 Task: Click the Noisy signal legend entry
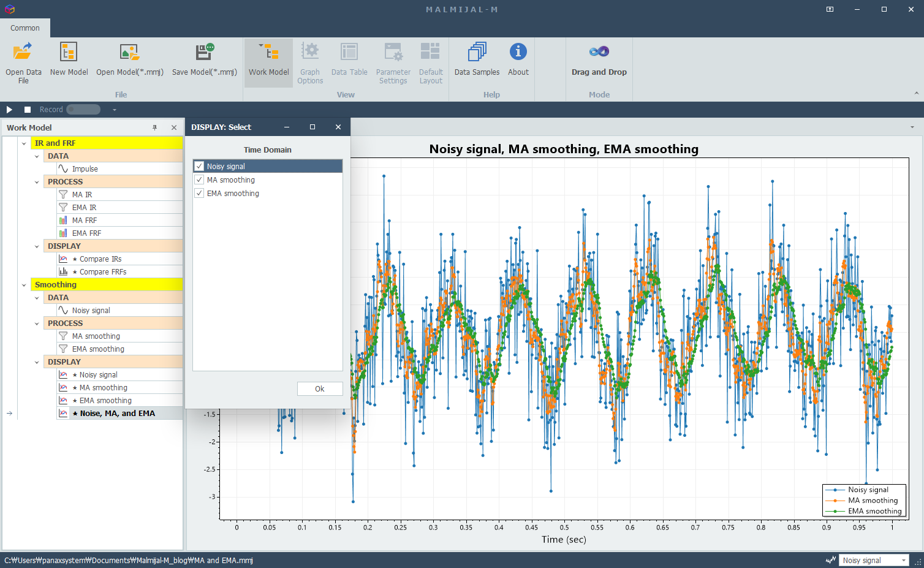tap(863, 490)
